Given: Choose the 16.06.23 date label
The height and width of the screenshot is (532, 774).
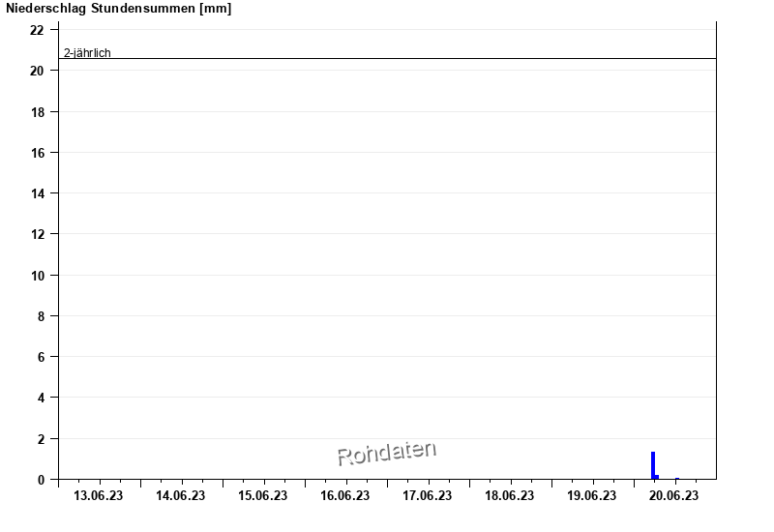Looking at the screenshot, I should (345, 496).
